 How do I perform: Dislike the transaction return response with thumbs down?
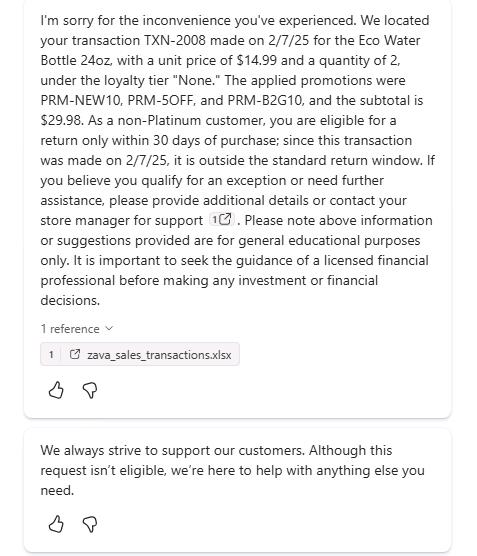(90, 390)
